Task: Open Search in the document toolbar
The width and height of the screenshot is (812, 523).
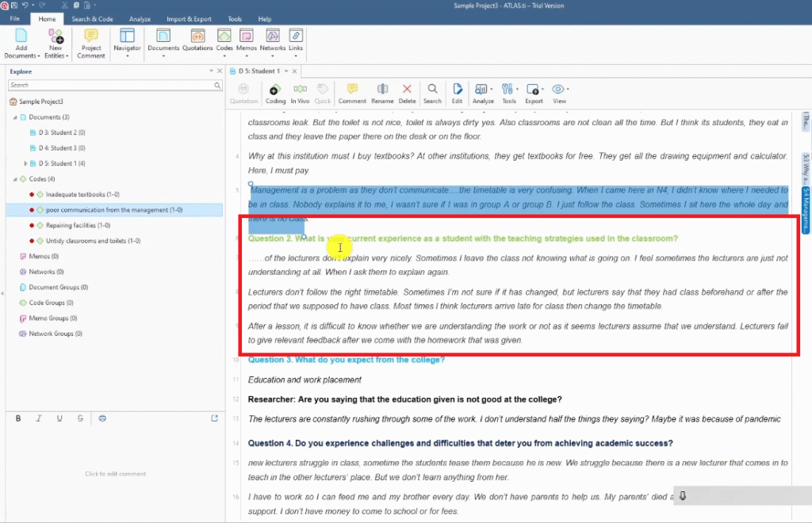Action: click(x=432, y=93)
